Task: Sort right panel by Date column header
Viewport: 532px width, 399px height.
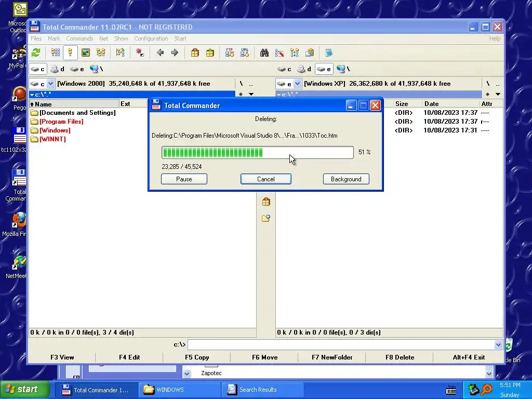Action: click(450, 104)
